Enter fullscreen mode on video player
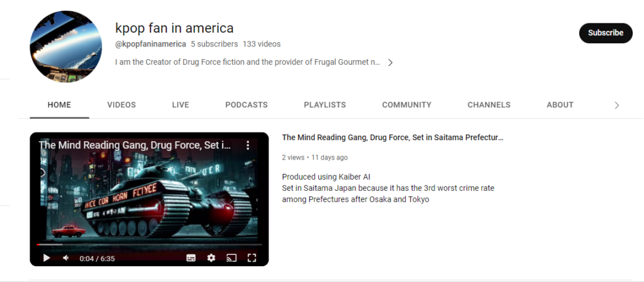The height and width of the screenshot is (282, 644). tap(252, 258)
